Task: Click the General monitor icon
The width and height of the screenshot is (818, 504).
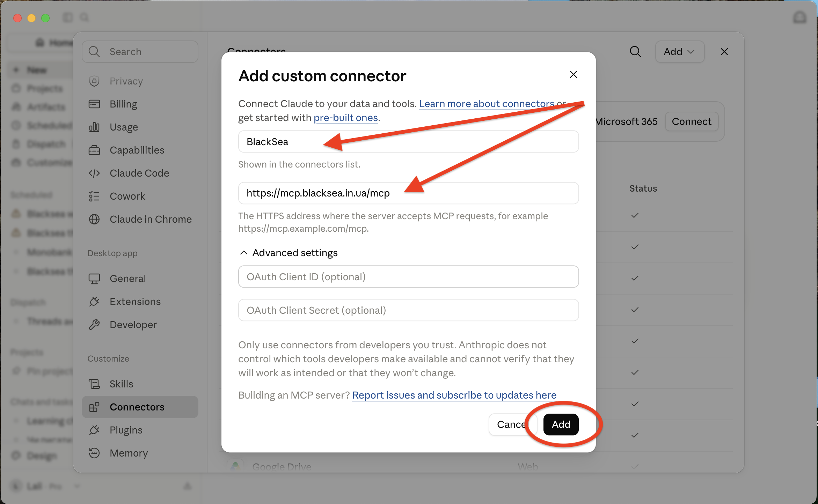Action: 94,279
